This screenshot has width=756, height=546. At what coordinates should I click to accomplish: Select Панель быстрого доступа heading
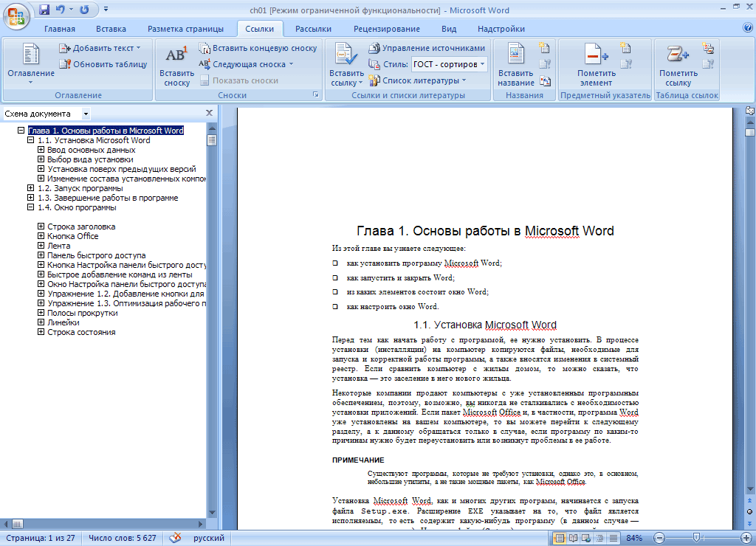[x=97, y=255]
